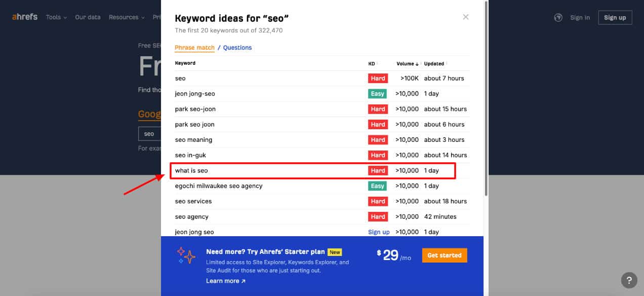This screenshot has width=644, height=296.
Task: Expand the Tools dropdown menu
Action: (x=56, y=17)
